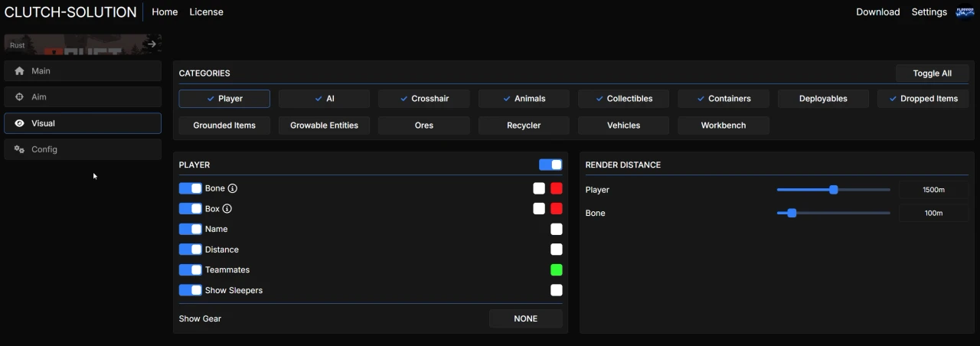The width and height of the screenshot is (980, 346).
Task: Click the profile avatar in top-right corner
Action: (x=965, y=12)
